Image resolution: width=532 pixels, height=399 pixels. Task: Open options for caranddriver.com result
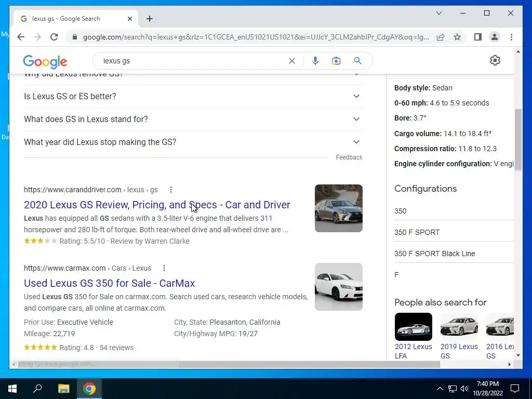click(171, 190)
